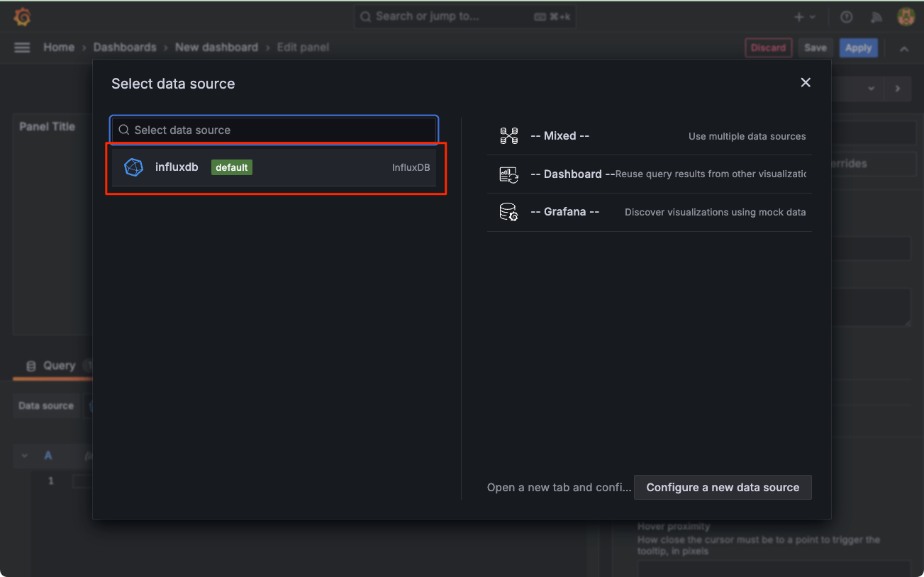The image size is (924, 577).
Task: Click the Grafana logo icon
Action: pyautogui.click(x=23, y=17)
